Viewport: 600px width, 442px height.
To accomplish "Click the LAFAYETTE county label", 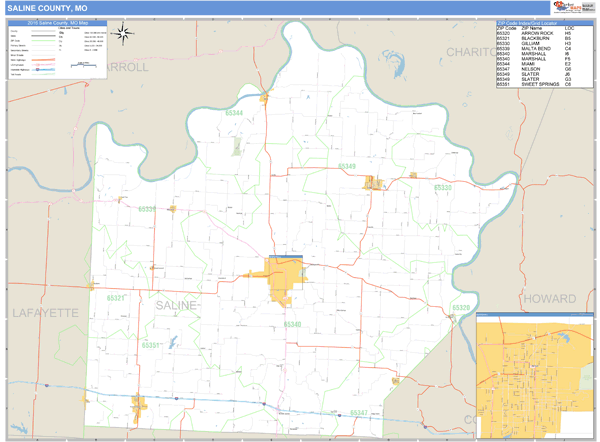I will [x=44, y=313].
